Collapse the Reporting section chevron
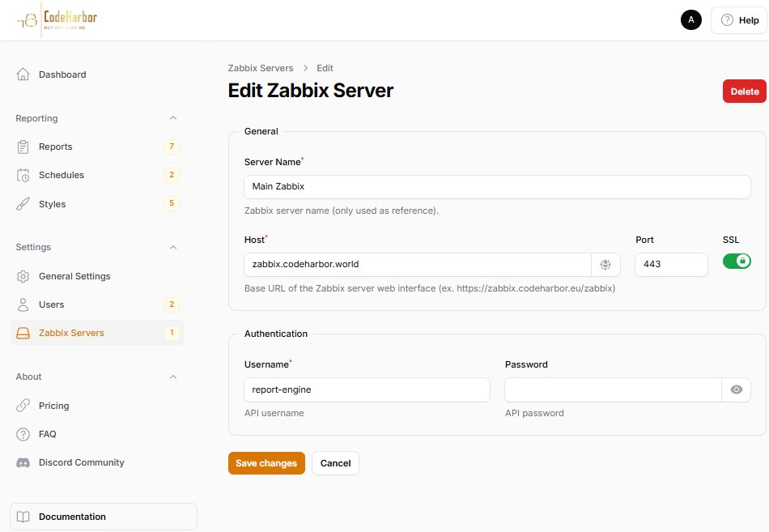This screenshot has height=532, width=769. (x=173, y=117)
